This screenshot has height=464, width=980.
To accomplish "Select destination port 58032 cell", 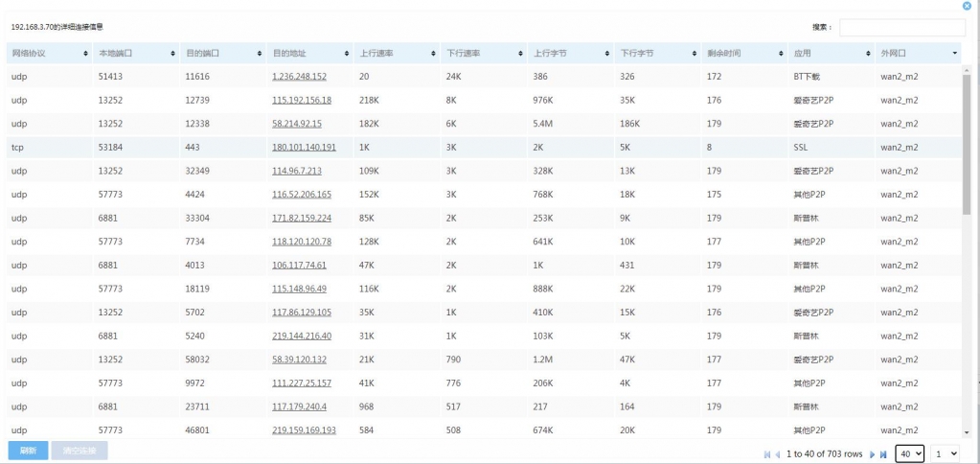I will [x=222, y=360].
